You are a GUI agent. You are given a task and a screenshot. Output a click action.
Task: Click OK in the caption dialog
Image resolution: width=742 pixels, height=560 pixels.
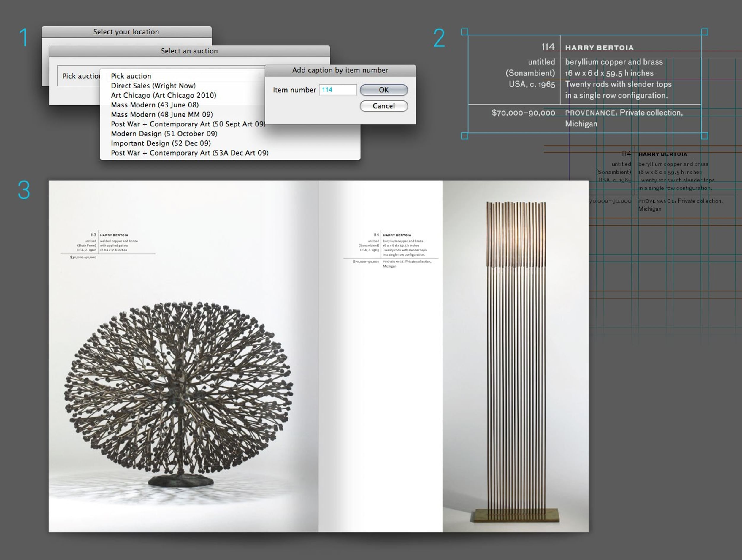click(x=383, y=90)
